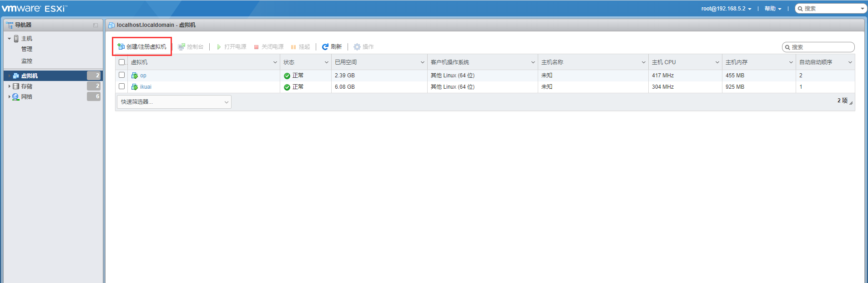Click the console icon in toolbar
The image size is (868, 283).
click(182, 47)
